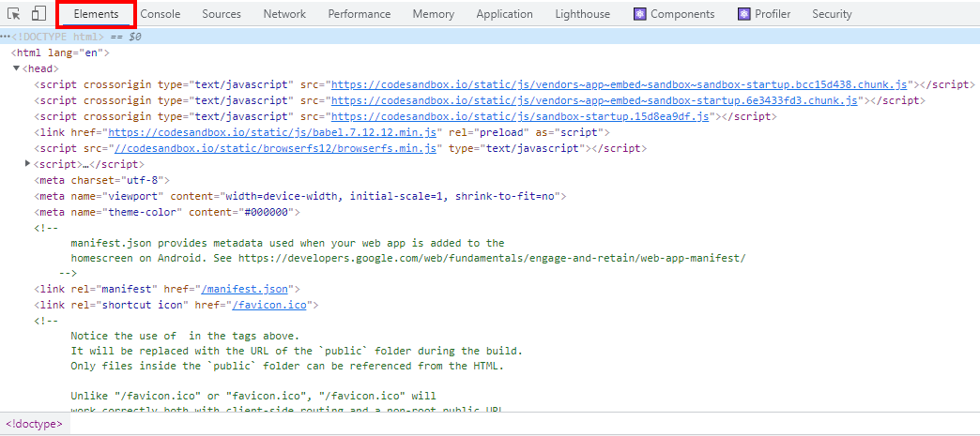Collapse the head element node
The height and width of the screenshot is (436, 980).
coord(16,68)
